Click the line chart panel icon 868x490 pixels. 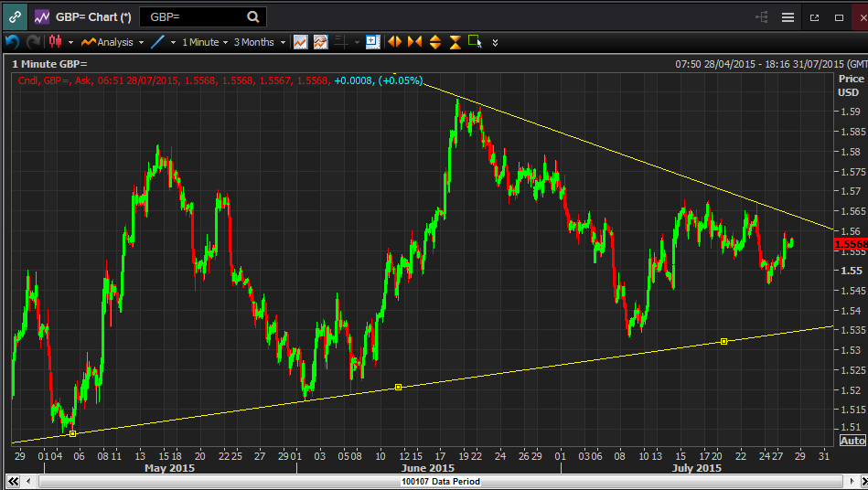pyautogui.click(x=301, y=42)
